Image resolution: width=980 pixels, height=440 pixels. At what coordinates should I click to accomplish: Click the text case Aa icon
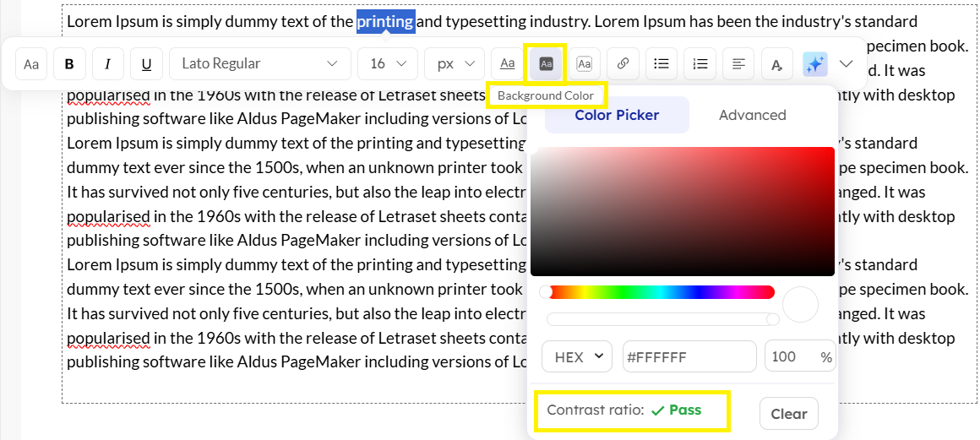pyautogui.click(x=31, y=63)
